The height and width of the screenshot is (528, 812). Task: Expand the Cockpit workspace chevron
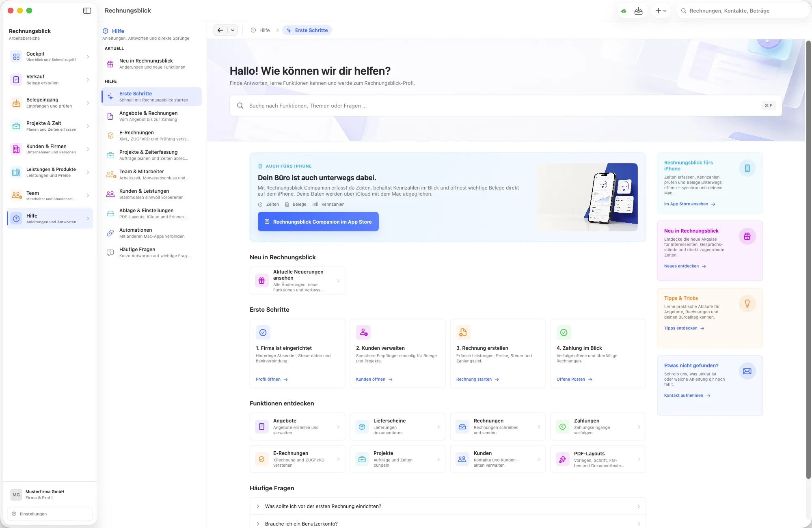pos(88,56)
